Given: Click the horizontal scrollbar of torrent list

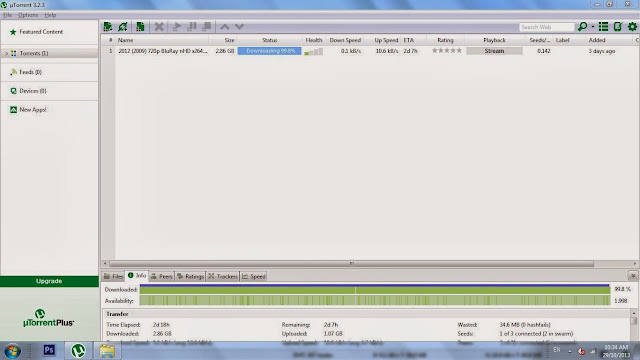Looking at the screenshot, I should (x=351, y=264).
